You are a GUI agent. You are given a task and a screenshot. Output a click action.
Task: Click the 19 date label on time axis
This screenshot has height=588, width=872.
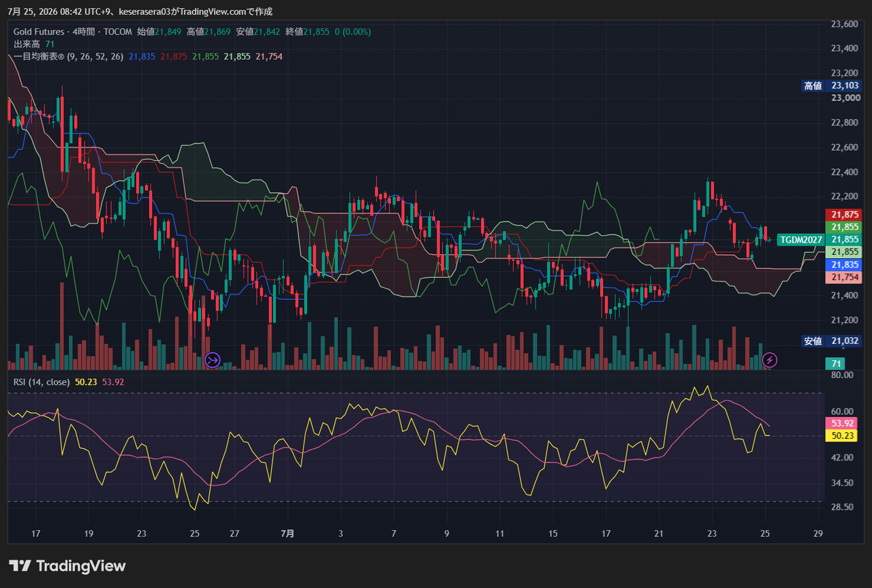pos(89,533)
